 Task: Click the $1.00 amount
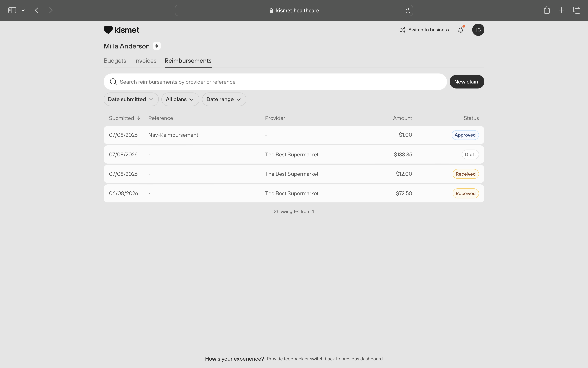point(405,135)
